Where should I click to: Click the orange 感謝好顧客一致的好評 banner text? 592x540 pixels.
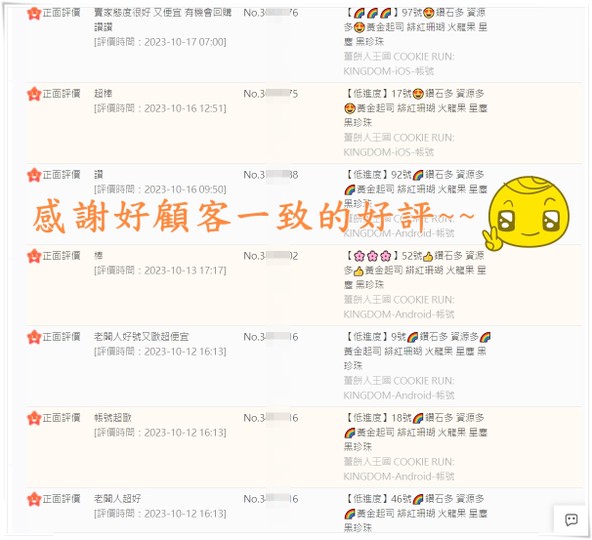pos(253,215)
